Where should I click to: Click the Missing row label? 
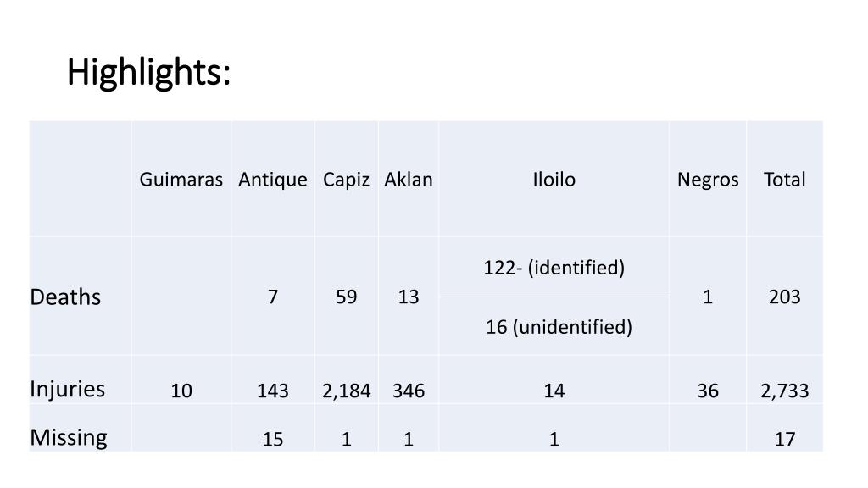pyautogui.click(x=69, y=438)
